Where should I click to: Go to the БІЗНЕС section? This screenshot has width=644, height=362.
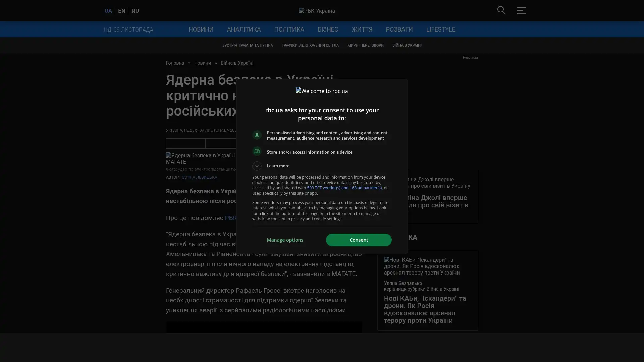328,29
